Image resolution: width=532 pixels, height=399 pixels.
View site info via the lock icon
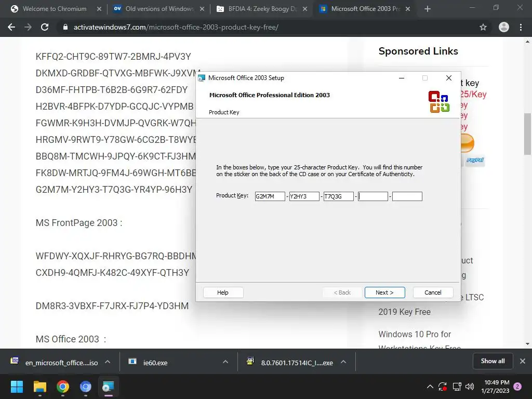click(65, 27)
